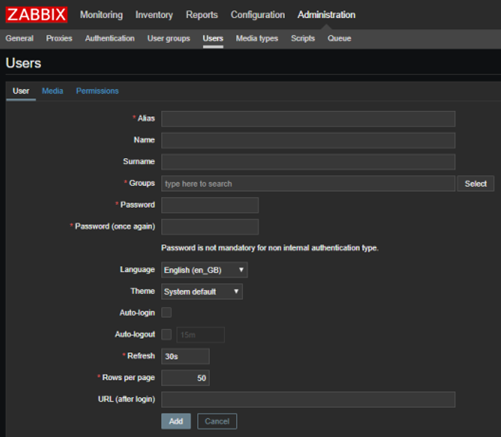Viewport: 501px width, 437px height.
Task: Click the Auto-logout 15m time field
Action: (200, 335)
